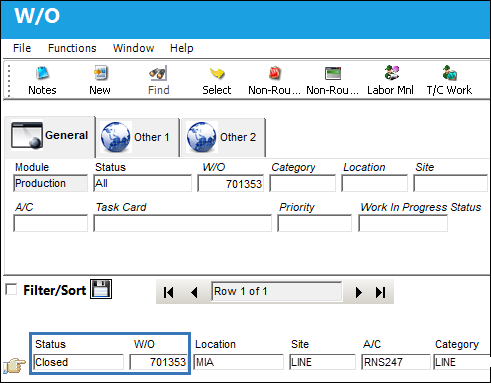Click the pointing hand row indicator
The height and width of the screenshot is (383, 491).
(x=15, y=365)
